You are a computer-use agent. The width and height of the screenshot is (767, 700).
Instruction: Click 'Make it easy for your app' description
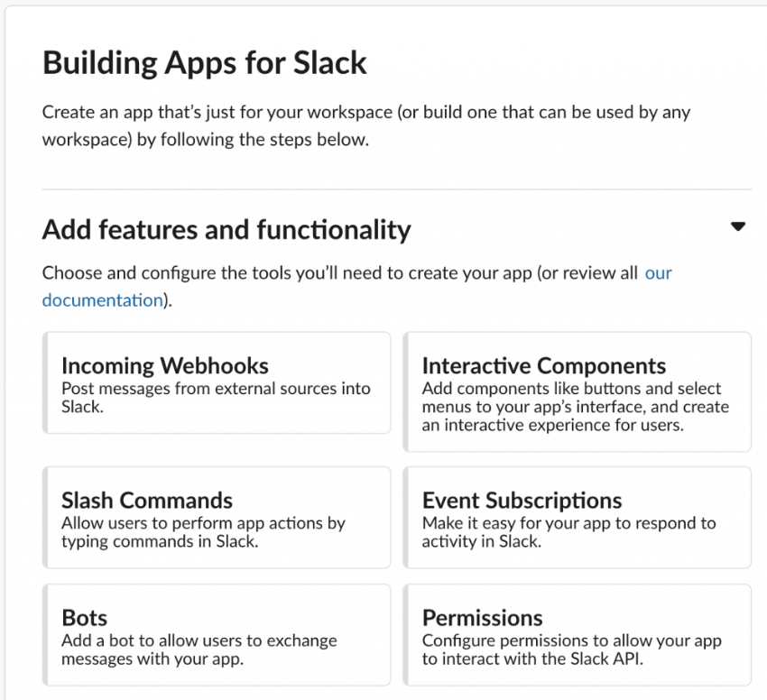568,531
